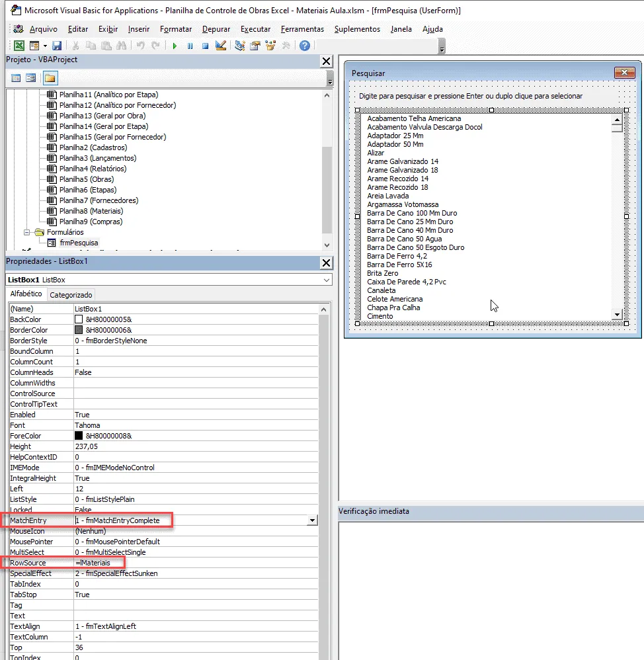Run the macro with the green play icon
This screenshot has width=644, height=660.
(x=175, y=46)
